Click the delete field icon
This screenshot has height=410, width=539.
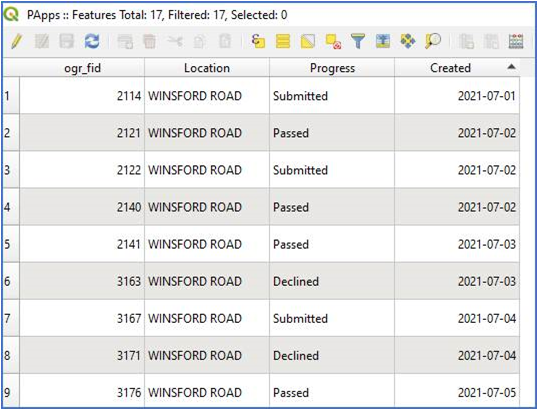(x=491, y=42)
